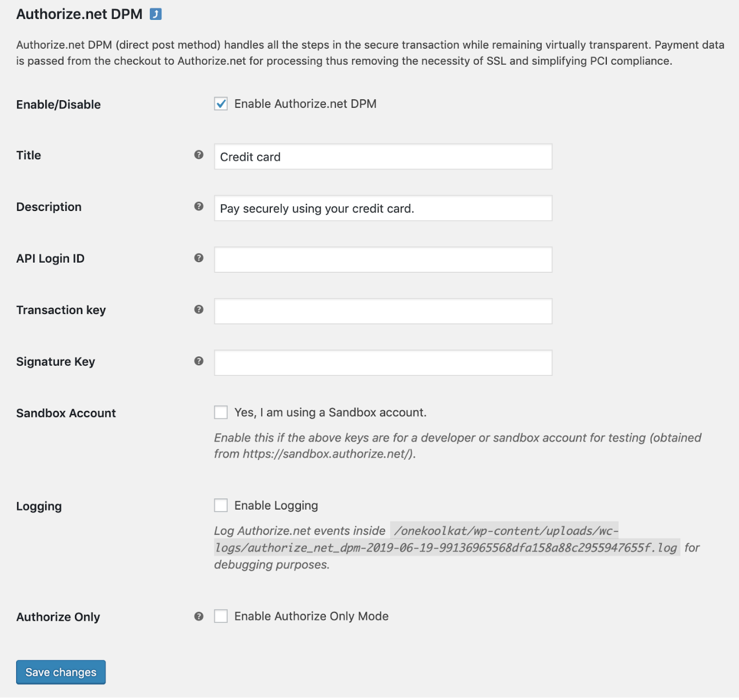Click the Transaction key help icon
Viewport: 739px width, 700px height.
[199, 310]
